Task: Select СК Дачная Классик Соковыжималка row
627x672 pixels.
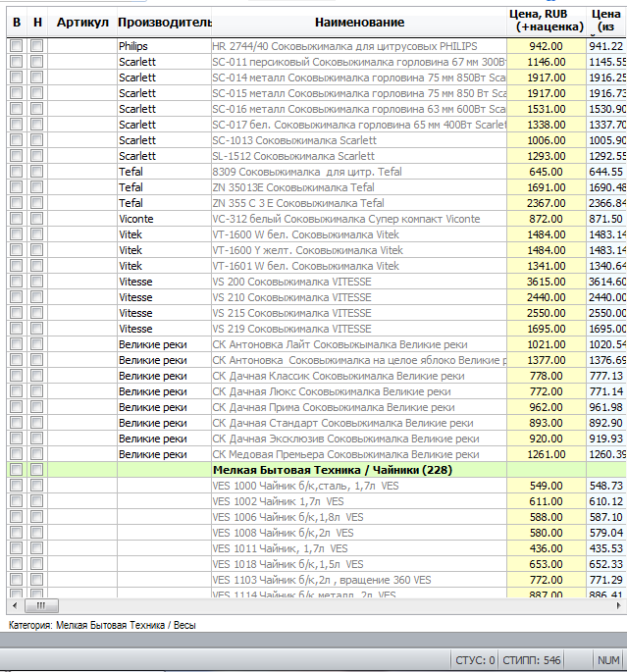Action: point(339,376)
